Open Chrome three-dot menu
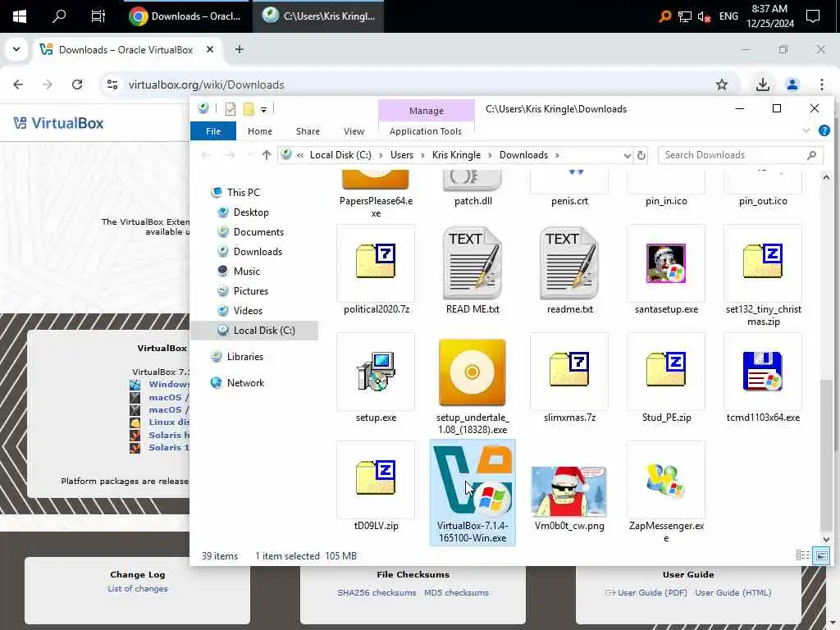The image size is (840, 630). (x=821, y=84)
